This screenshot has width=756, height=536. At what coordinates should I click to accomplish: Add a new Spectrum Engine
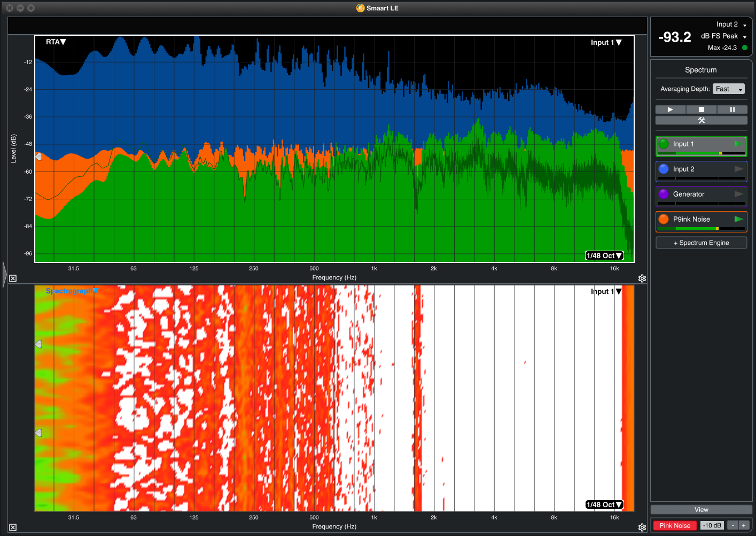click(702, 243)
